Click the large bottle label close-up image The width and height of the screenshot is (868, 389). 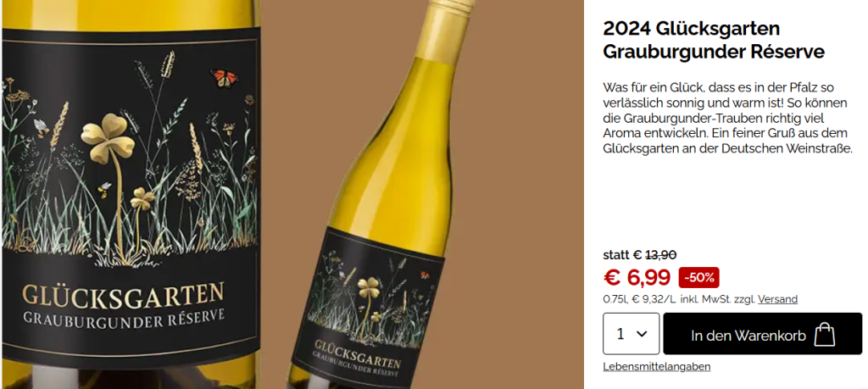[x=130, y=194]
